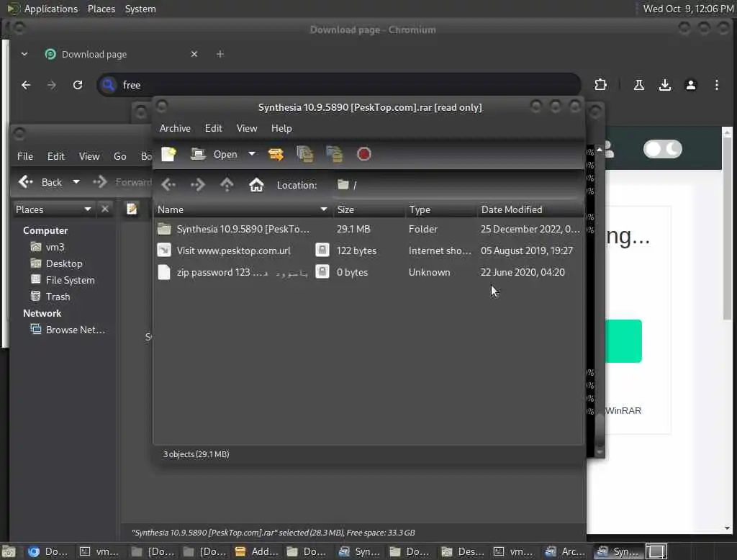Image resolution: width=737 pixels, height=560 pixels.
Task: Click the edit location icon in file manager
Action: 132,209
